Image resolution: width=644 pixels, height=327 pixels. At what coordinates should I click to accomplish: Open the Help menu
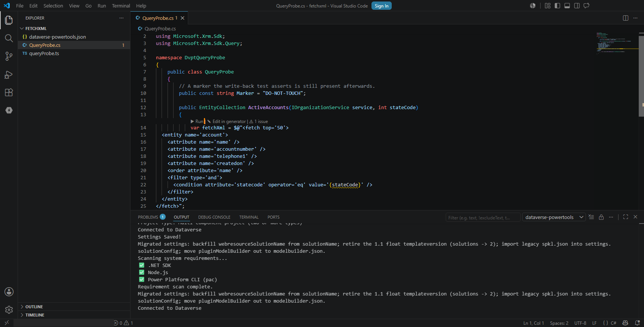[x=141, y=6]
